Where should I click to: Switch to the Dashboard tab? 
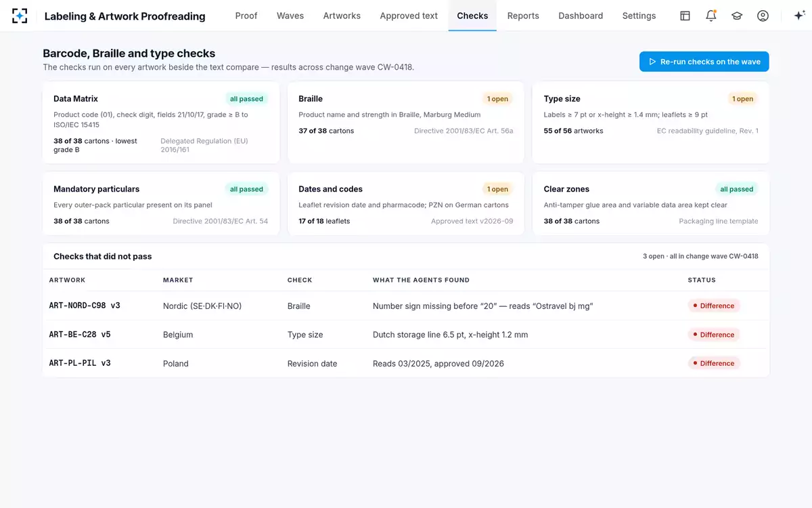tap(581, 16)
